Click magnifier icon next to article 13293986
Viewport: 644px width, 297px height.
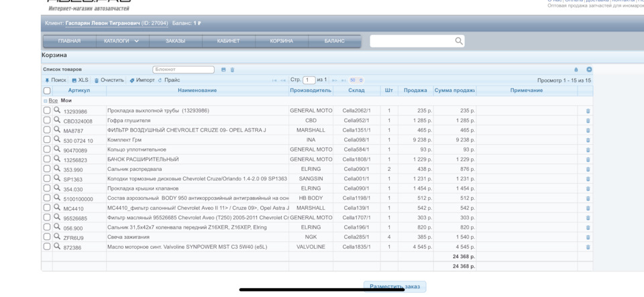[x=57, y=111]
